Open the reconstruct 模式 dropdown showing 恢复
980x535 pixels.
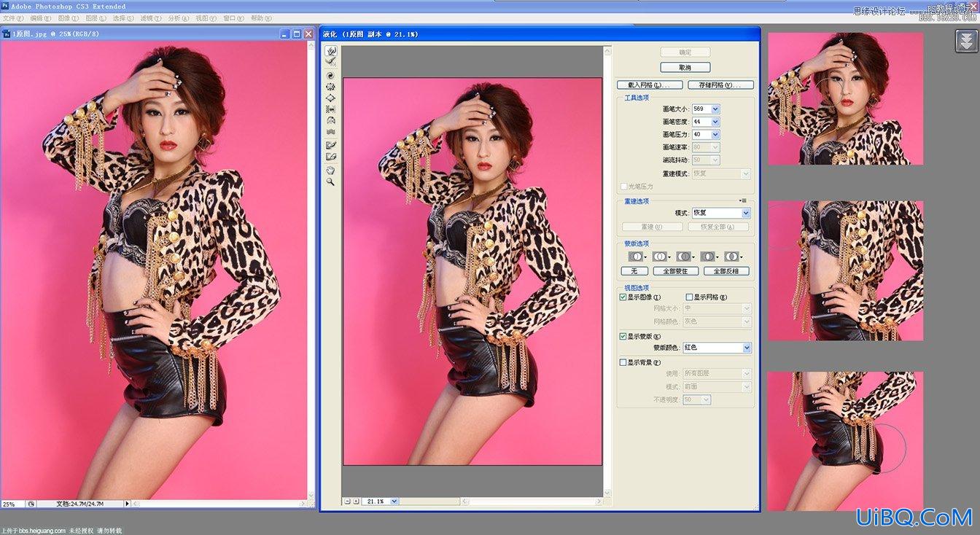721,213
